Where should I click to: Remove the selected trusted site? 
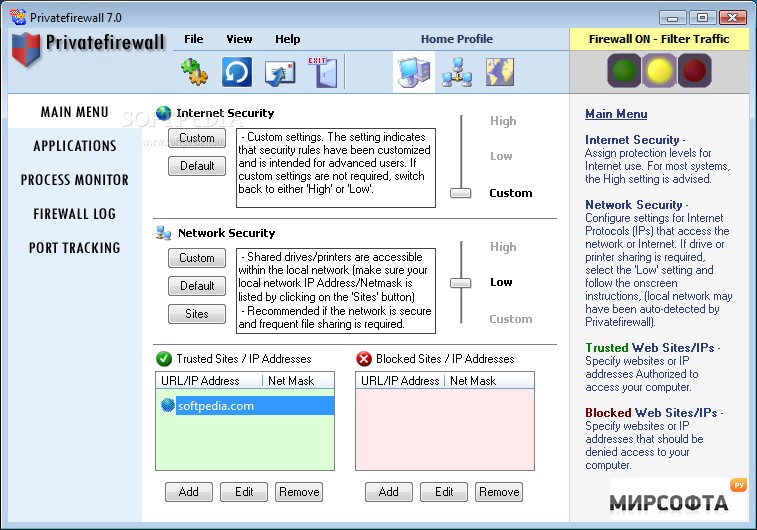pos(299,492)
